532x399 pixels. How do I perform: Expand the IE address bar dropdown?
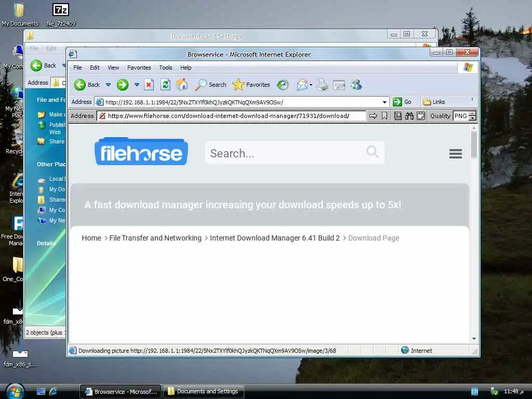384,102
